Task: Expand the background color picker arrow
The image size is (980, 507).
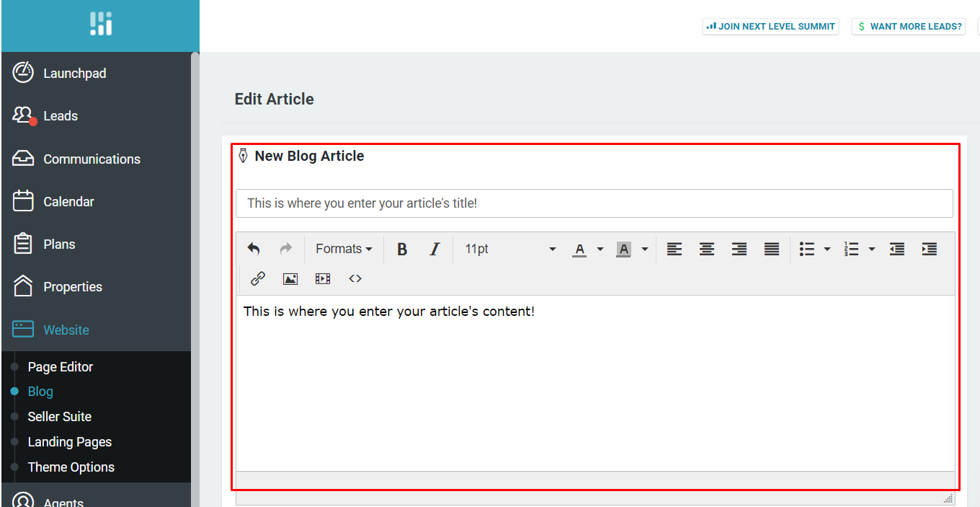Action: coord(644,250)
